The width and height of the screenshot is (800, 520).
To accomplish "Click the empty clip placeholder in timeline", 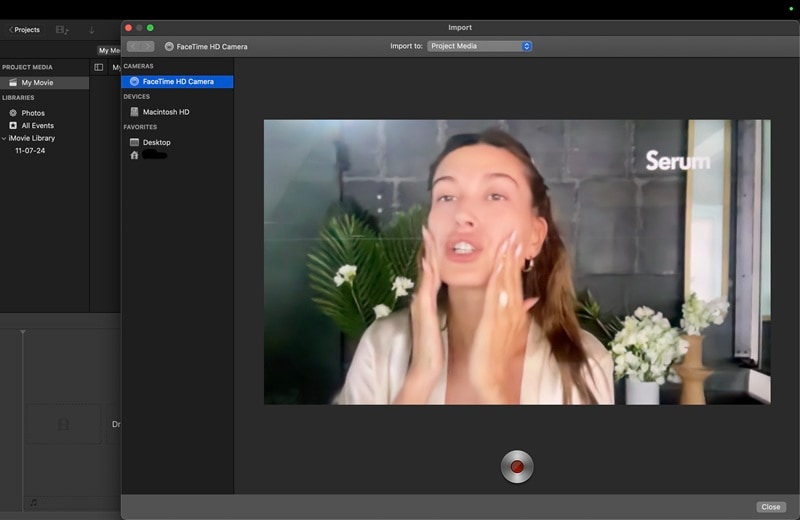I will [x=64, y=424].
